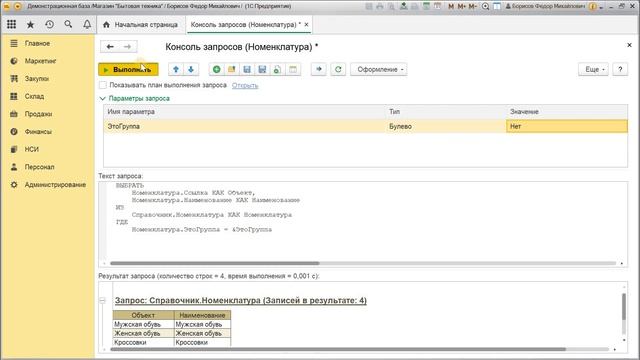Image resolution: width=640 pixels, height=360 pixels.
Task: Close the 'Консоль запросов' tab with its X
Action: tap(307, 24)
